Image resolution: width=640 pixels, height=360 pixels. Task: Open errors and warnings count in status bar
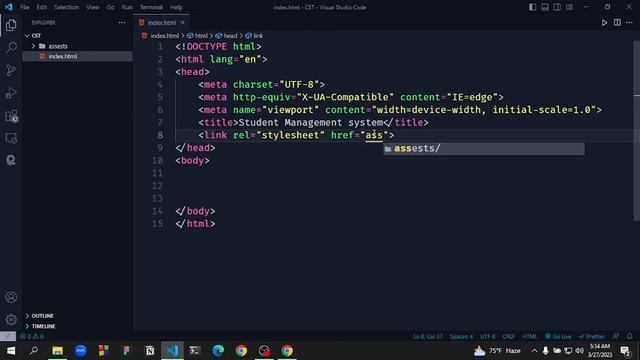32,336
